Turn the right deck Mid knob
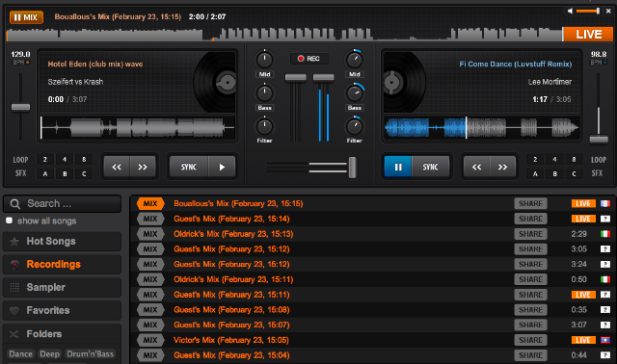The width and height of the screenshot is (617, 364). (x=355, y=60)
